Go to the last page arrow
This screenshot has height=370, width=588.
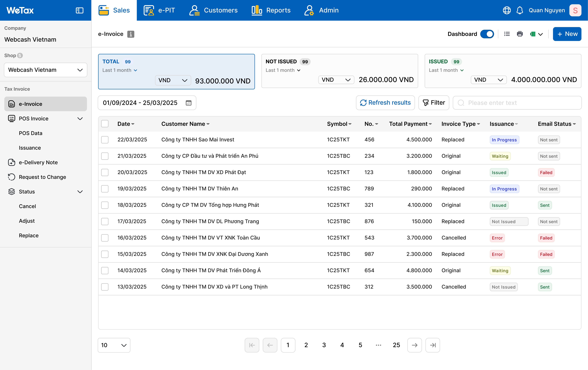click(x=433, y=345)
